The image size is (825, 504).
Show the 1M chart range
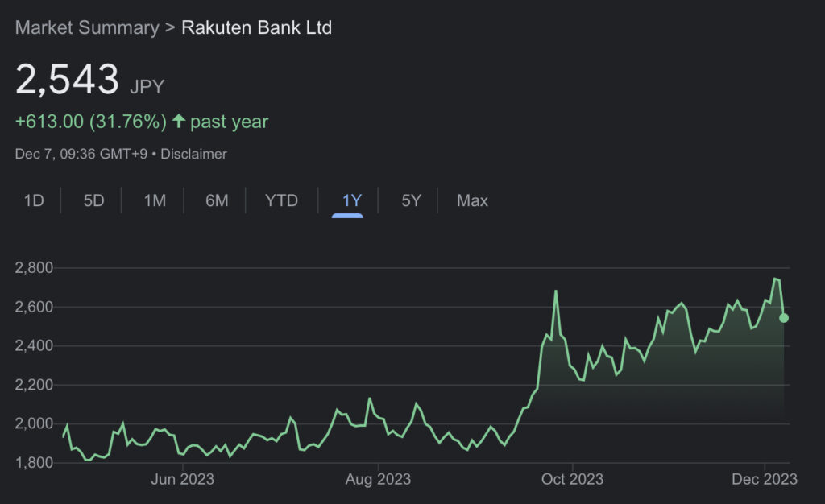[x=155, y=200]
